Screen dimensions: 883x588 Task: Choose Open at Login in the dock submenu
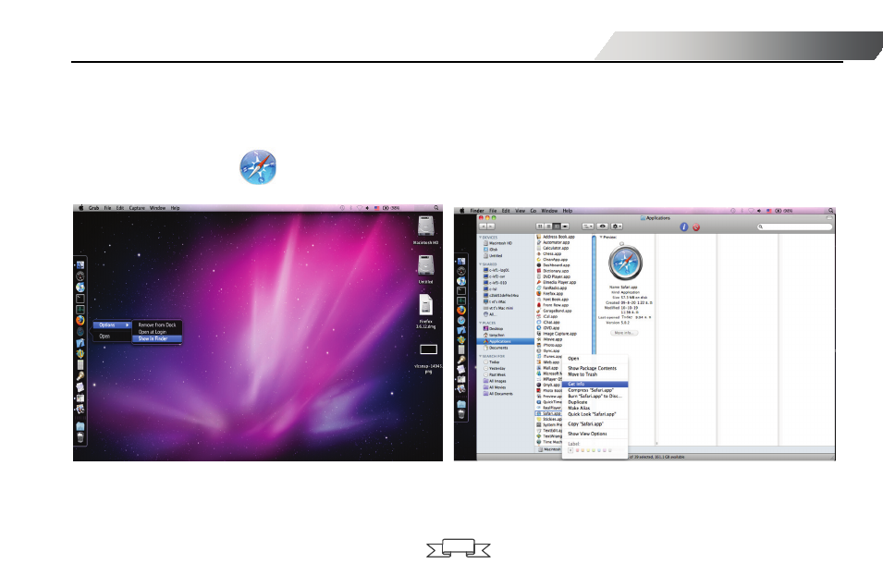[x=153, y=332]
